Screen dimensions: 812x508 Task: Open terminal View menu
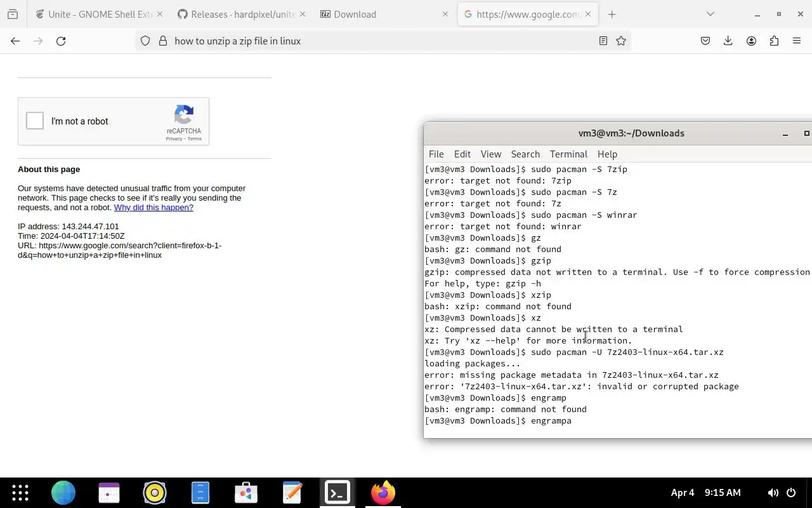pos(491,154)
